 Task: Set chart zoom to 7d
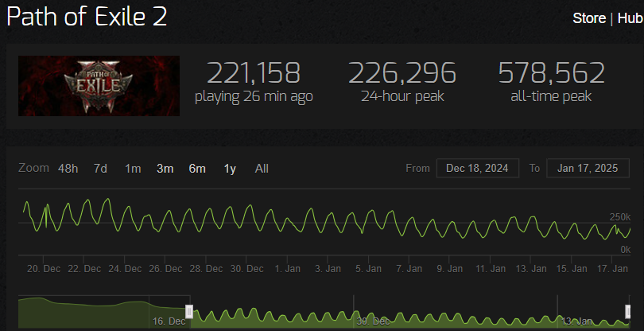point(100,169)
